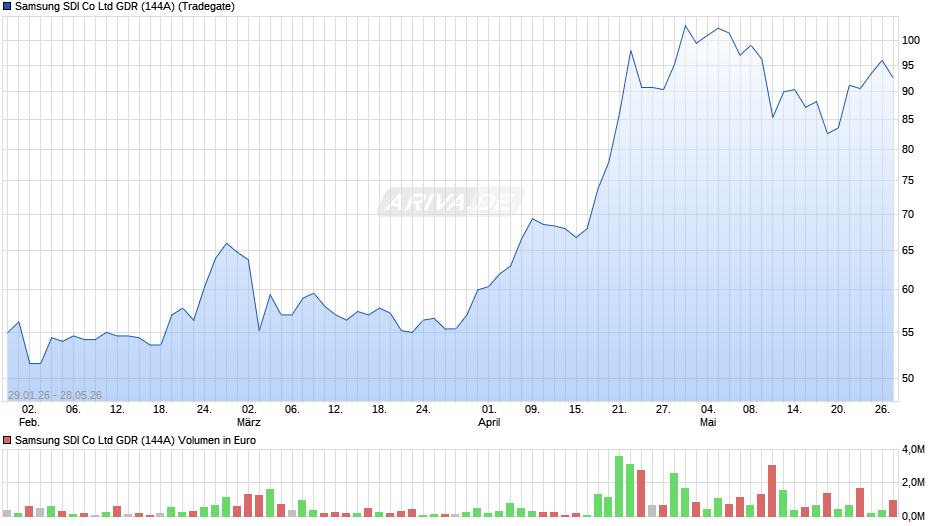This screenshot has width=940, height=526.
Task: Click the price axis label '60'
Action: pos(908,289)
